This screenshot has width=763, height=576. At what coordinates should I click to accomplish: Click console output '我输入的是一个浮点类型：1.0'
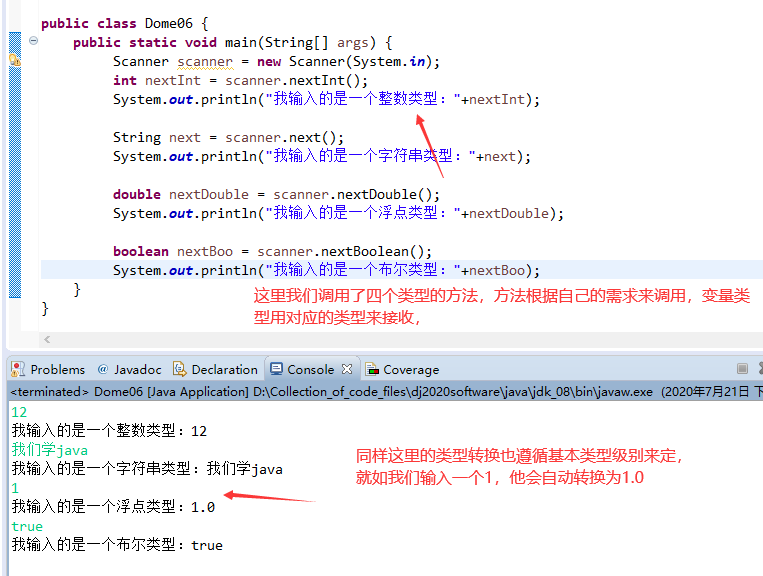[x=113, y=507]
